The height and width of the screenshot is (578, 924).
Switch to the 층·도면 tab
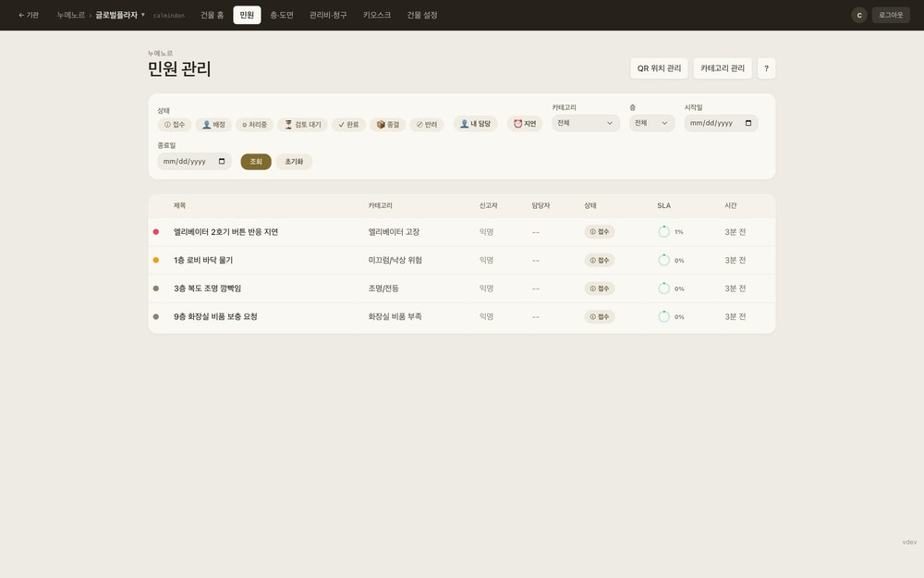[x=282, y=16]
